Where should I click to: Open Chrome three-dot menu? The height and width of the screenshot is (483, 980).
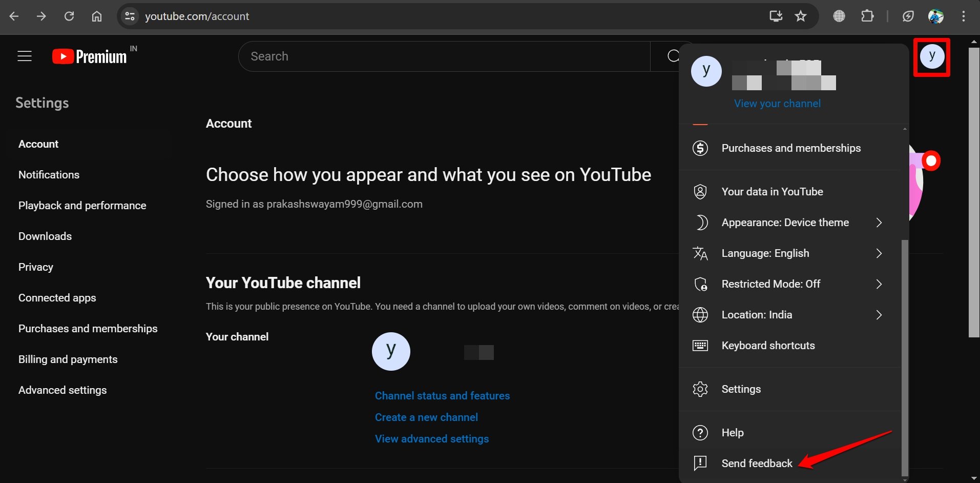pos(964,16)
